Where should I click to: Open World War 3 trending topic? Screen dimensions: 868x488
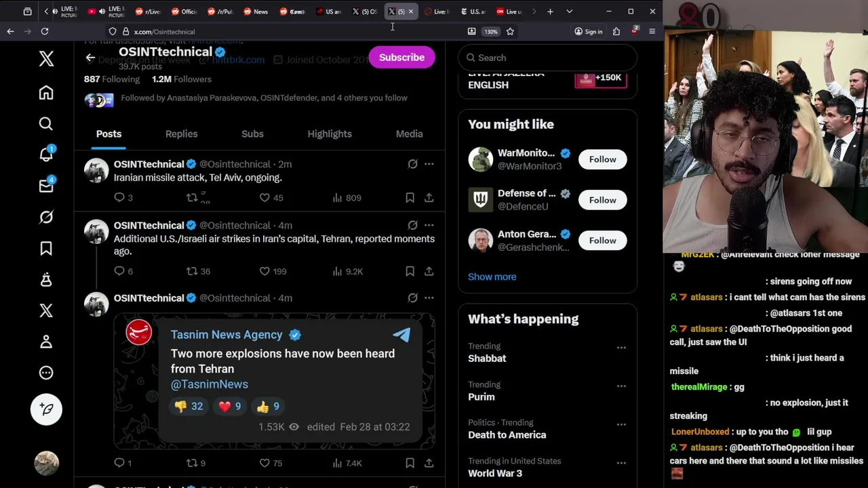coord(494,473)
